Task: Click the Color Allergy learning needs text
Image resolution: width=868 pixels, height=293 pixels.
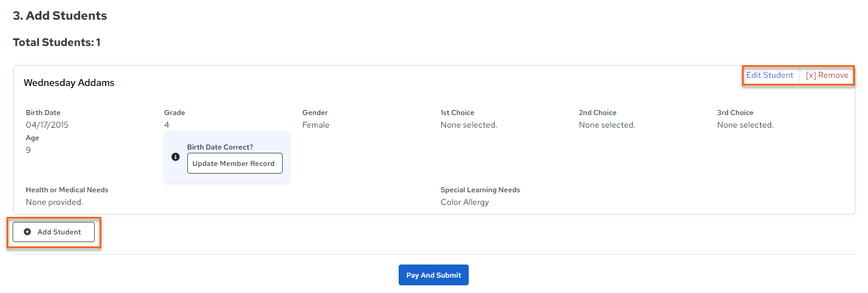Action: click(x=464, y=202)
